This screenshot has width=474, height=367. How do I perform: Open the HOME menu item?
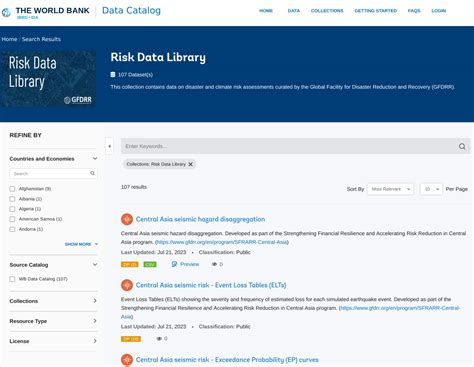point(266,11)
